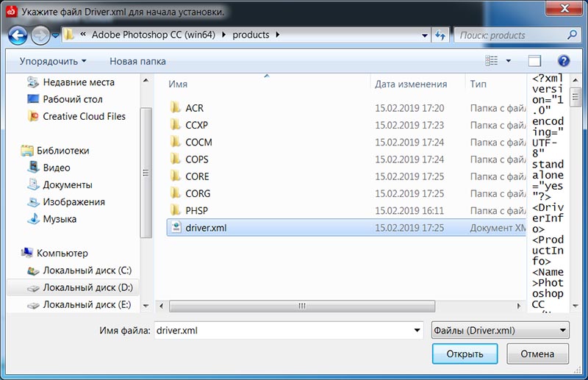
Task: Click 'Adobe Photoshop CC (win64)' breadcrumb
Action: tap(154, 35)
